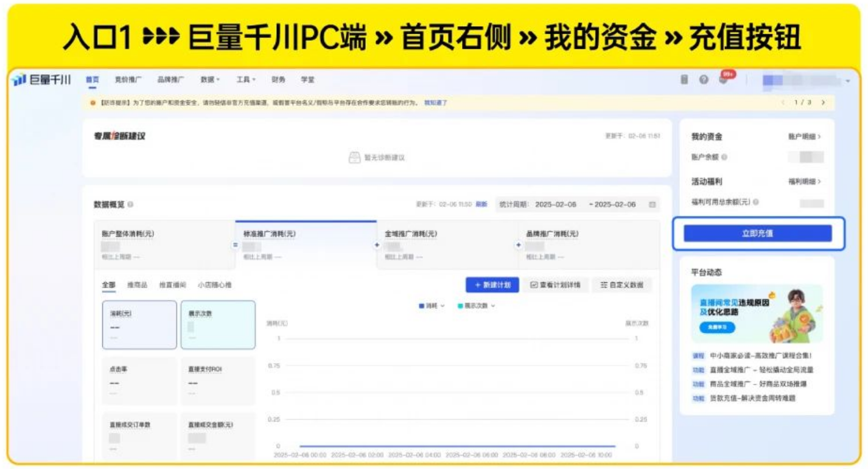Toggle the 直接成交订单数 metric card
Viewport: 868px width, 469px height.
[x=139, y=437]
